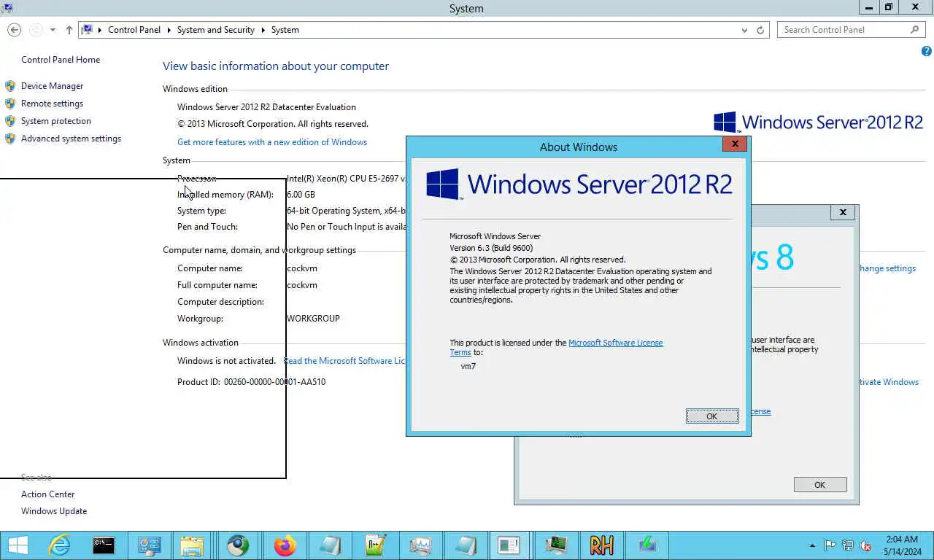Expand the arrow after System and Security breadcrumb
The image size is (934, 560).
[x=263, y=30]
